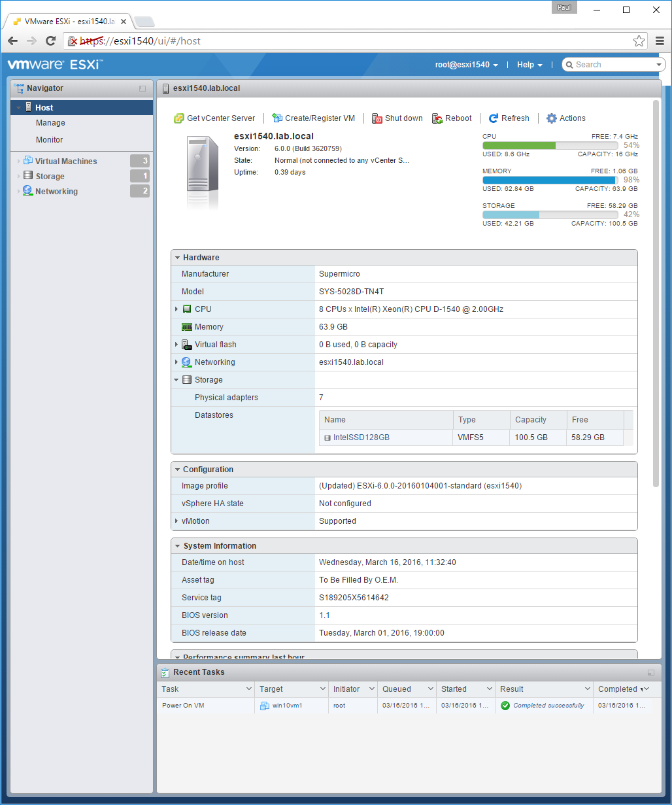672x805 pixels.
Task: Expand the Networking tree arrow in Navigator
Action: 18,191
